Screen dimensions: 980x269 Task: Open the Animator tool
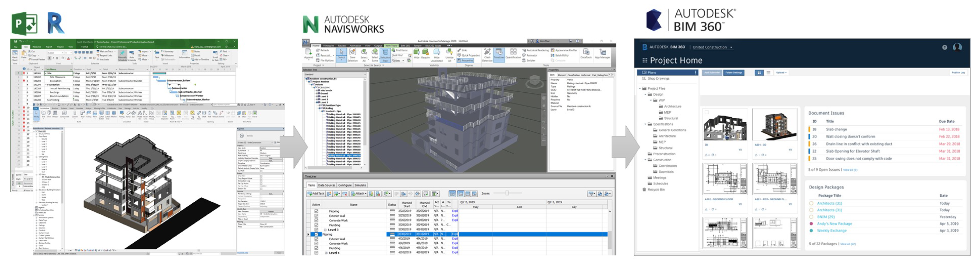[530, 55]
